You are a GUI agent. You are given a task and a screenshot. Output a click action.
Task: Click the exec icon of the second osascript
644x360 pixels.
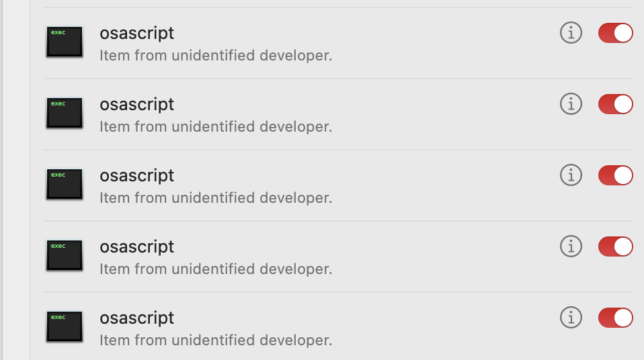(65, 113)
